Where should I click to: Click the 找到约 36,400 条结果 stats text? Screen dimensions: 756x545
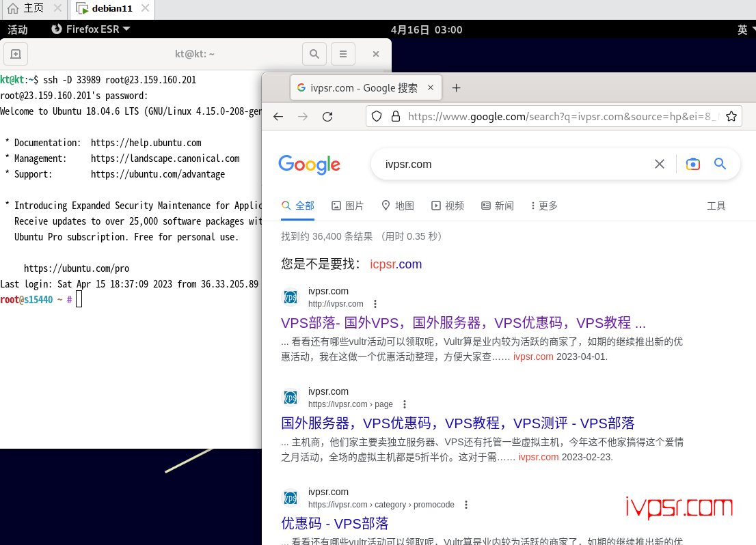click(x=362, y=236)
